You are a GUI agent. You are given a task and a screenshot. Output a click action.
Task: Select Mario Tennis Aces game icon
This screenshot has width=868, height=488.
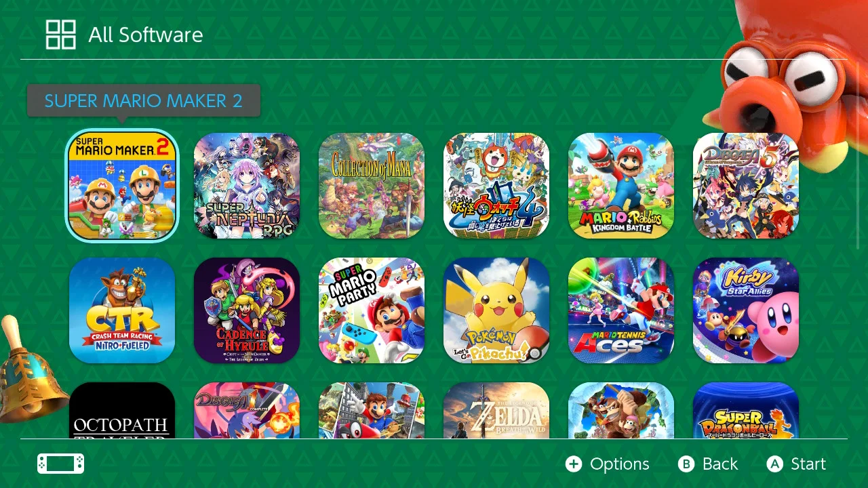[x=621, y=310]
